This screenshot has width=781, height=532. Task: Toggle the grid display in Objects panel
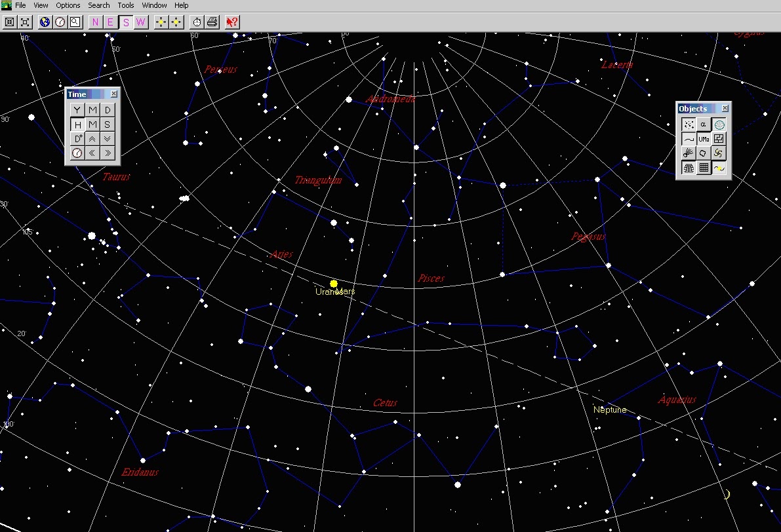click(704, 168)
